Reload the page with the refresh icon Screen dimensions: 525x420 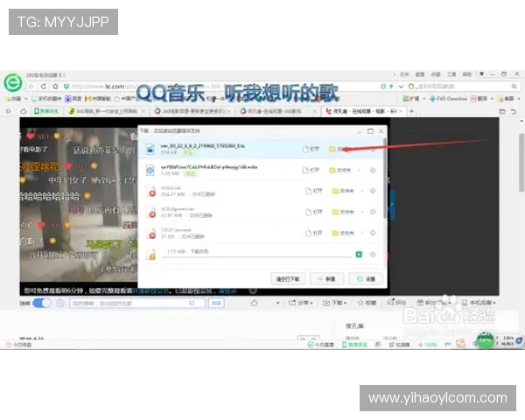tap(44, 87)
